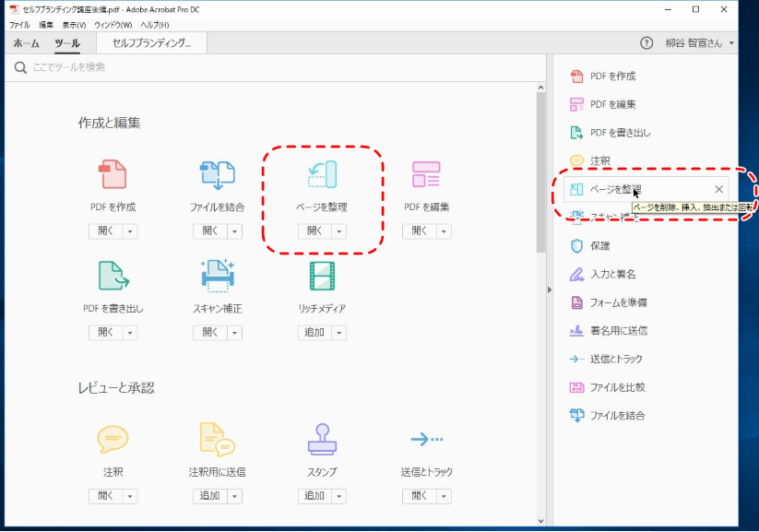Select PDFを作成 in right sidebar
Viewport: 759px width, 532px height.
[x=604, y=76]
